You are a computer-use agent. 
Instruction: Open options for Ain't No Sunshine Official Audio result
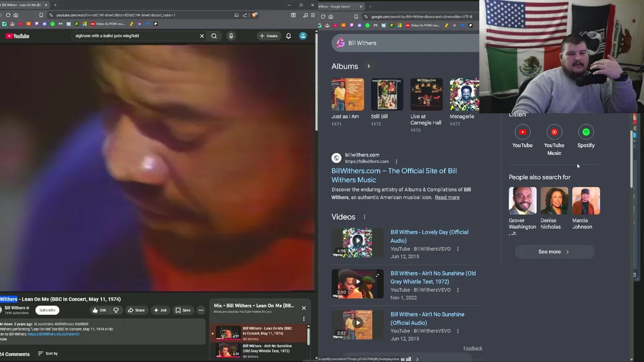(457, 331)
